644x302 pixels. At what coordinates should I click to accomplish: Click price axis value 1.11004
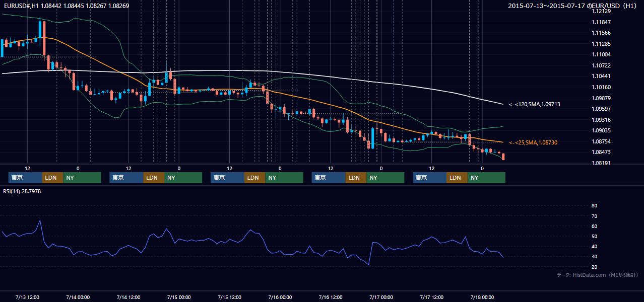tap(601, 54)
